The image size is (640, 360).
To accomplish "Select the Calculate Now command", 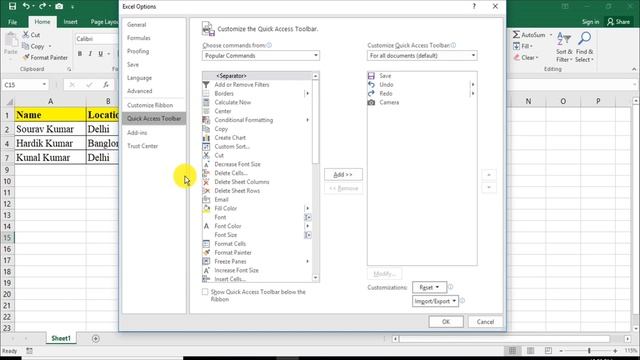I will (233, 102).
